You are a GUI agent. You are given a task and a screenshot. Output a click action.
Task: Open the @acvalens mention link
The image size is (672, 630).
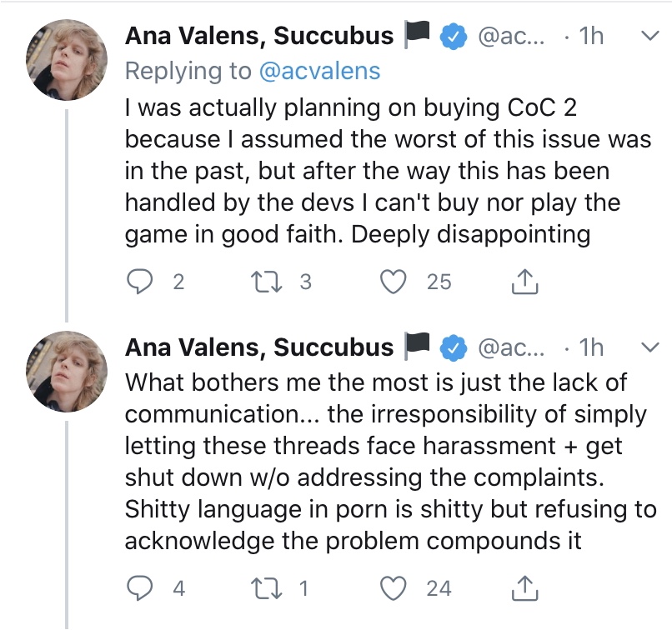pyautogui.click(x=321, y=72)
